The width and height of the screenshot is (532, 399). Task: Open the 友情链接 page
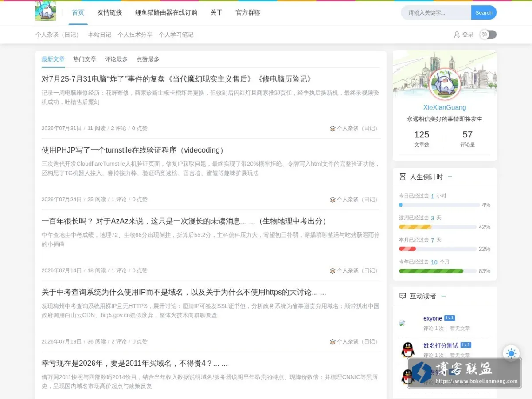click(x=110, y=12)
